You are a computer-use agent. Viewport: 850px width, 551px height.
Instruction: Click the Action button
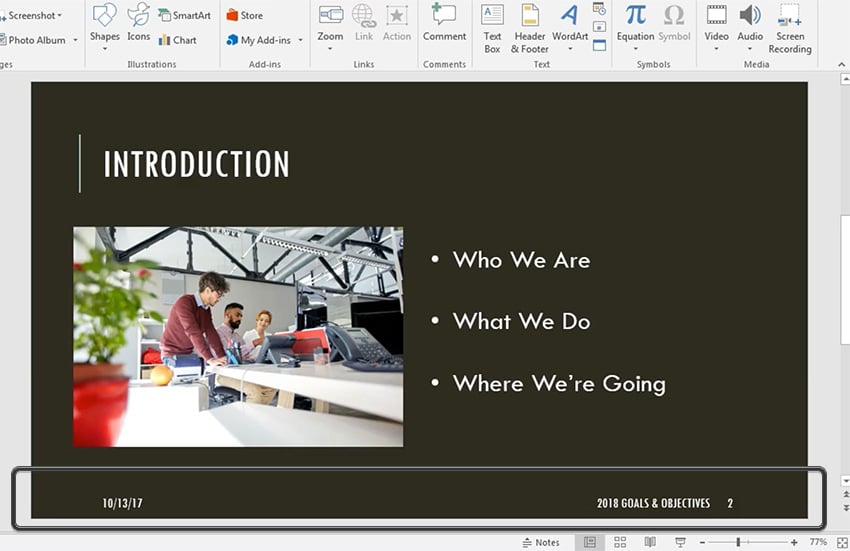point(397,22)
